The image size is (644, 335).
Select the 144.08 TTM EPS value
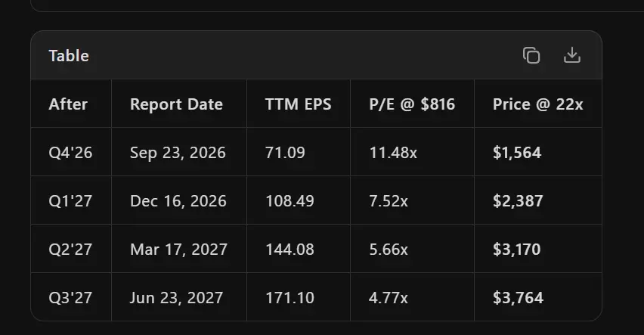click(289, 249)
